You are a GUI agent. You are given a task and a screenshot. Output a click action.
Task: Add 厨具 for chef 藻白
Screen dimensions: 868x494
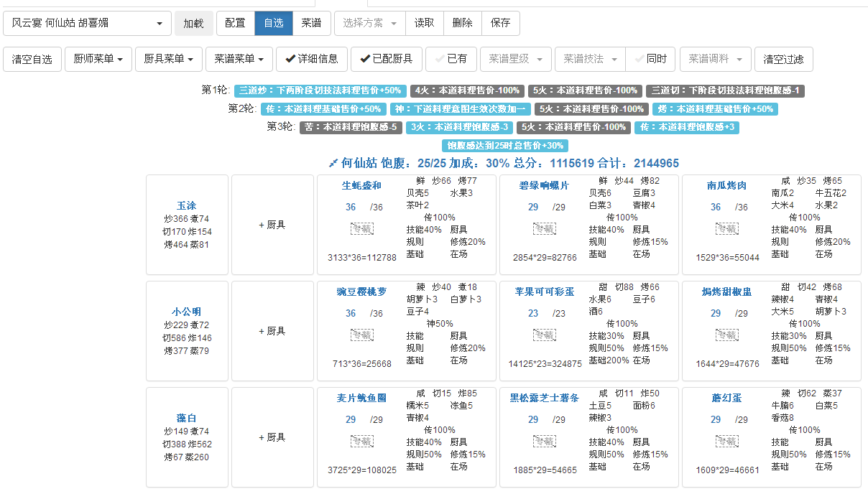pyautogui.click(x=274, y=437)
